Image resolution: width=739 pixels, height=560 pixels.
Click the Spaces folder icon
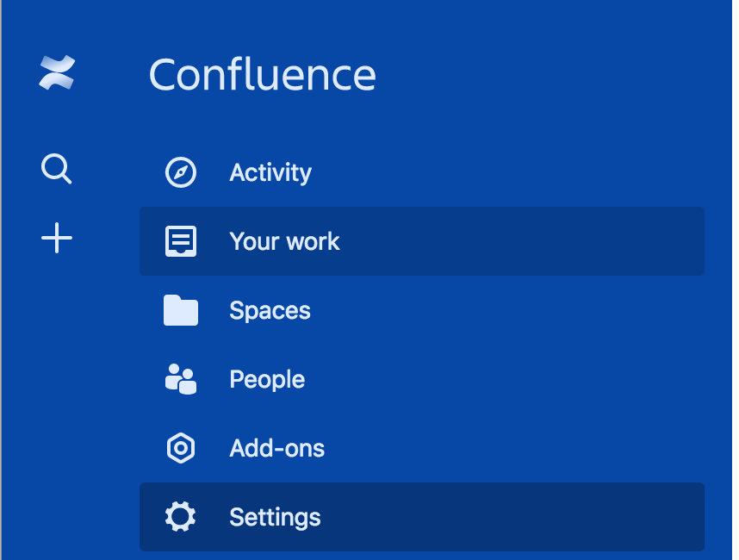pos(181,310)
